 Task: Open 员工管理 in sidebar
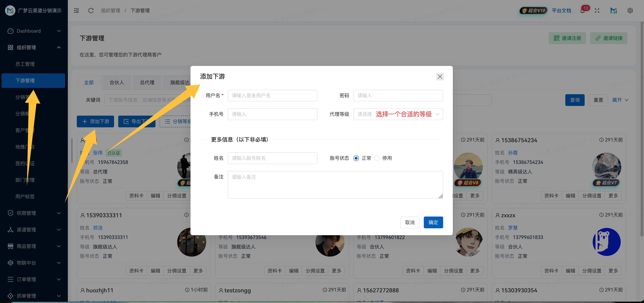coord(25,64)
